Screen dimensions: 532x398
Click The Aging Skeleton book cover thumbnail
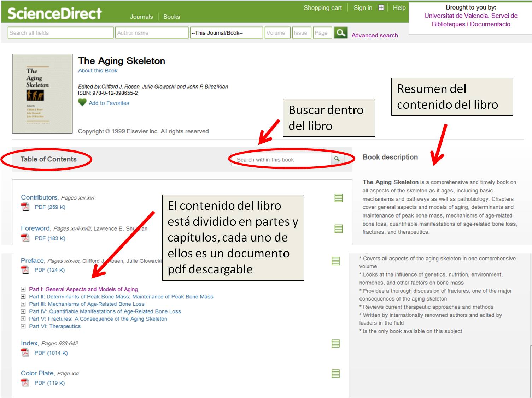pos(42,94)
